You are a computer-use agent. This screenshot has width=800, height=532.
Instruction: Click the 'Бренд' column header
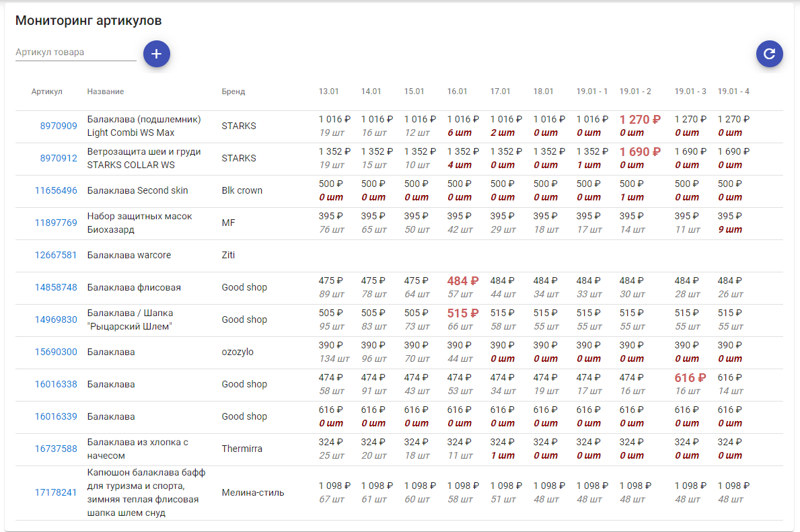click(x=233, y=91)
